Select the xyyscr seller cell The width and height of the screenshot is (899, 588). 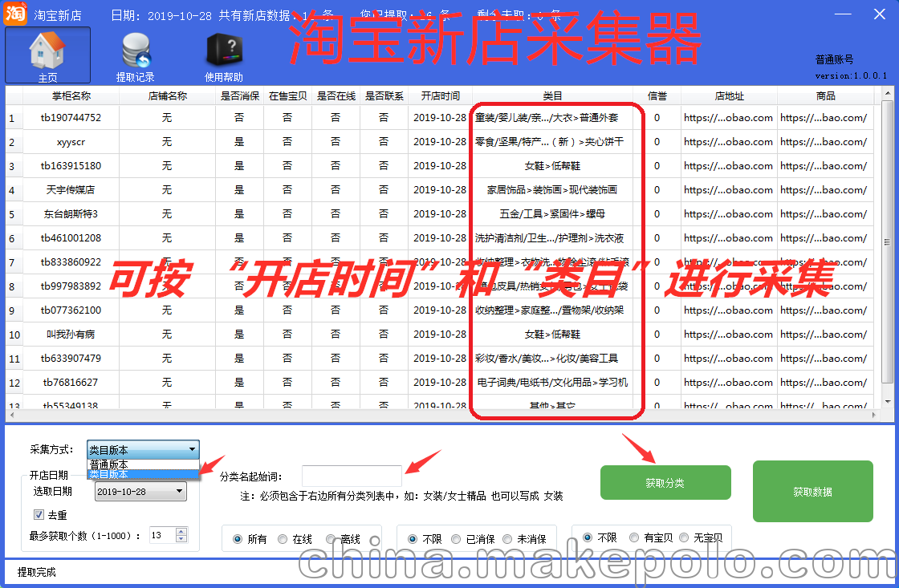tap(71, 141)
